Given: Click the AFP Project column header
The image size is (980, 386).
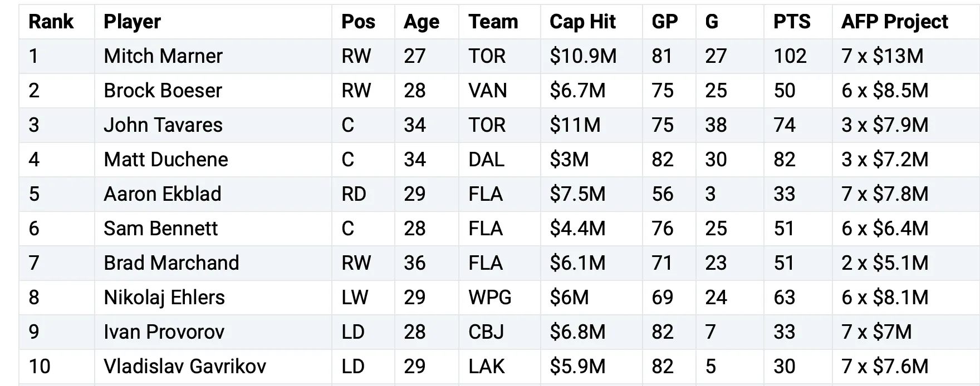Looking at the screenshot, I should [x=894, y=22].
